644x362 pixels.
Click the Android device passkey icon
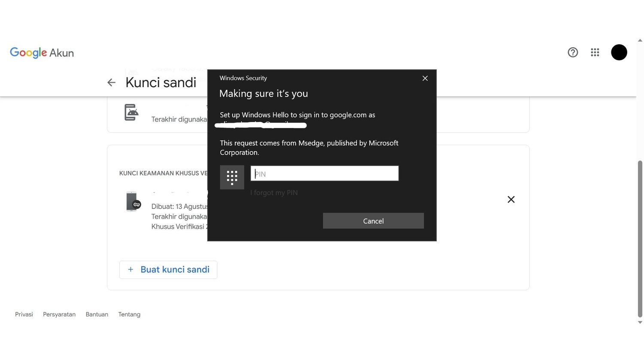(x=131, y=113)
